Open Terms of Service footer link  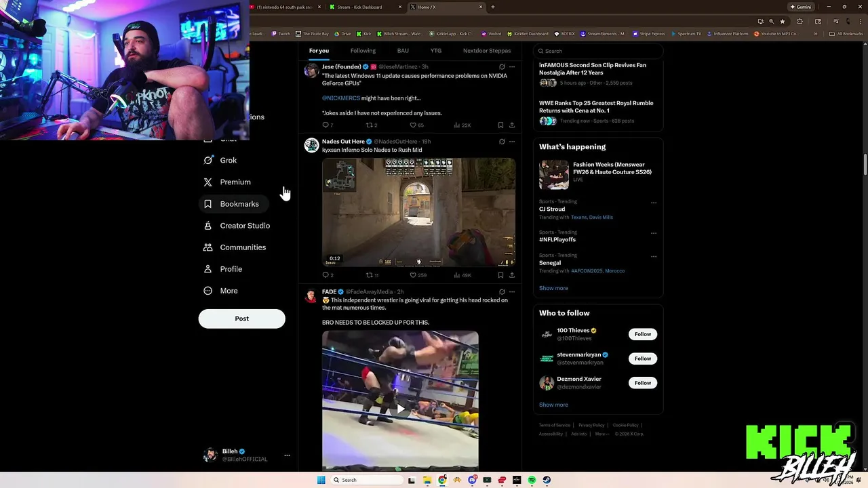tap(554, 425)
